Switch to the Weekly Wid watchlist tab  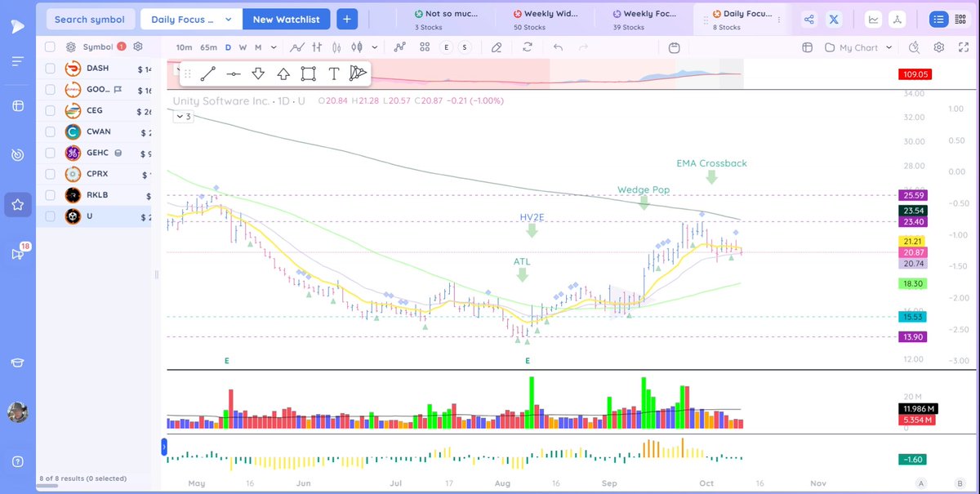coord(547,14)
